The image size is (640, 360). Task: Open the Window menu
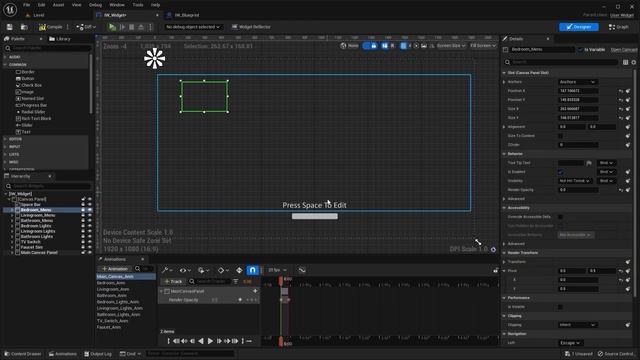point(117,5)
